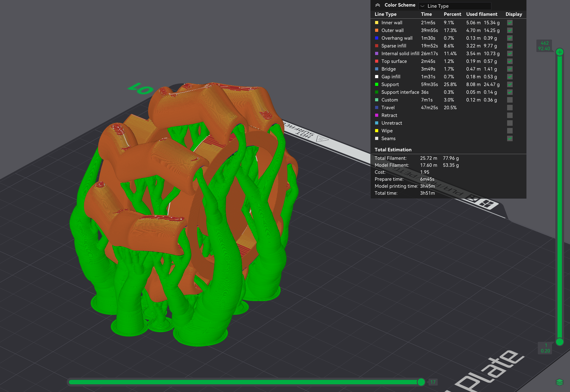Screen dimensions: 570x392
Task: Click the Retract magenta color swatch
Action: [x=377, y=115]
